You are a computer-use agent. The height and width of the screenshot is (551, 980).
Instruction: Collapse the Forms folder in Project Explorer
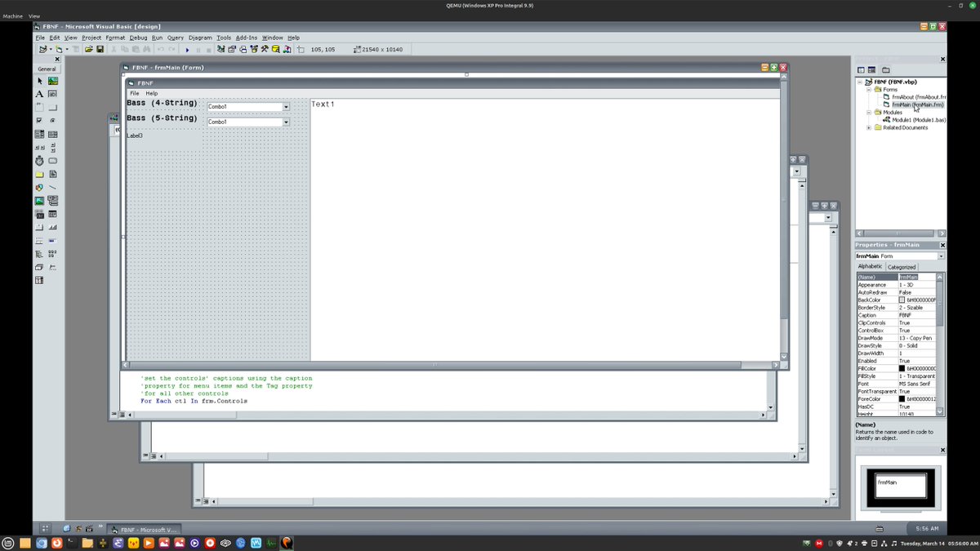(869, 90)
